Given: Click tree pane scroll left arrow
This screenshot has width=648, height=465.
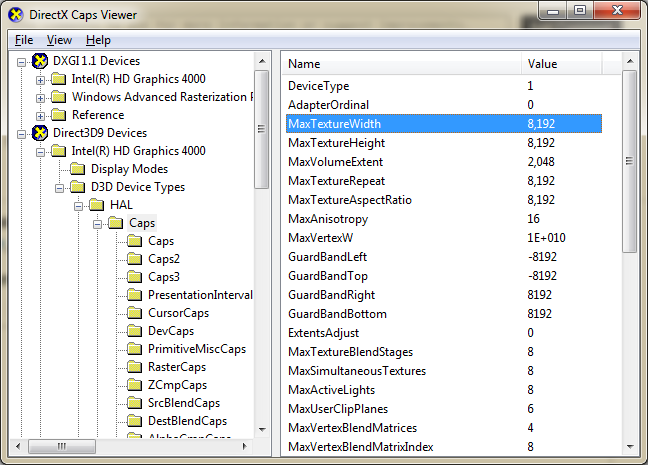Looking at the screenshot, I should click(18, 446).
